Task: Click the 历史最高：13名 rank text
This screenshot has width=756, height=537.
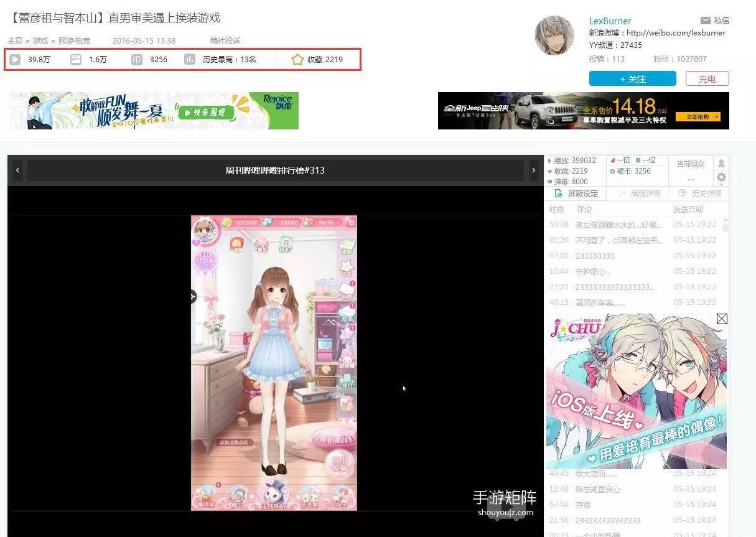Action: coord(230,60)
